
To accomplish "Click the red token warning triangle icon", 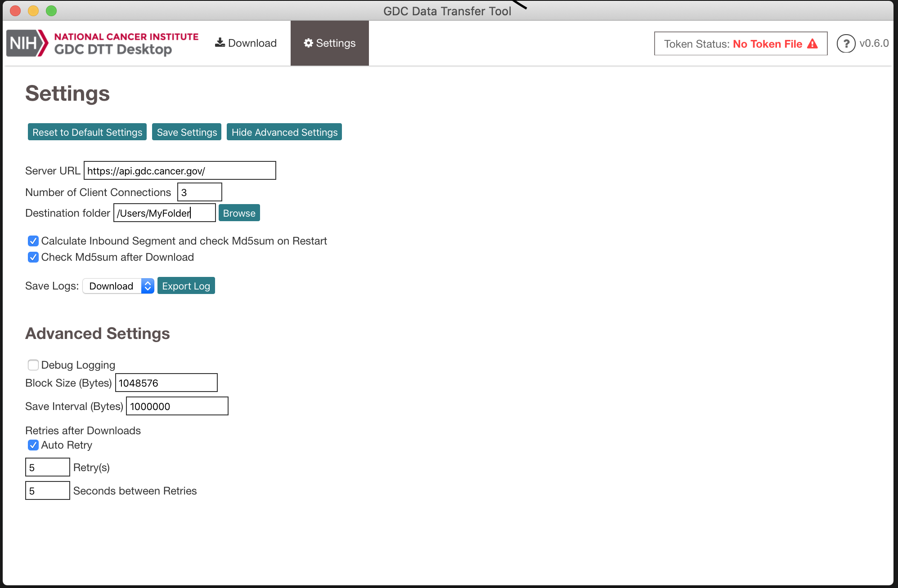I will (x=812, y=44).
